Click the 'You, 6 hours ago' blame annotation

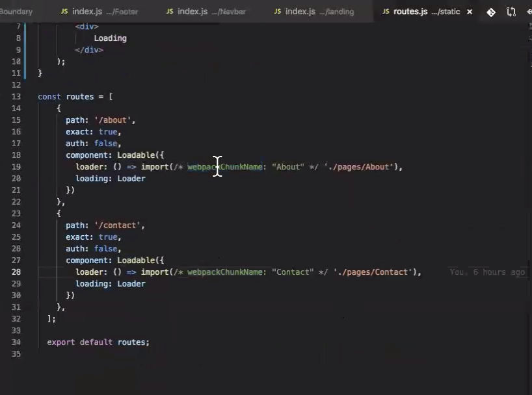[487, 272]
